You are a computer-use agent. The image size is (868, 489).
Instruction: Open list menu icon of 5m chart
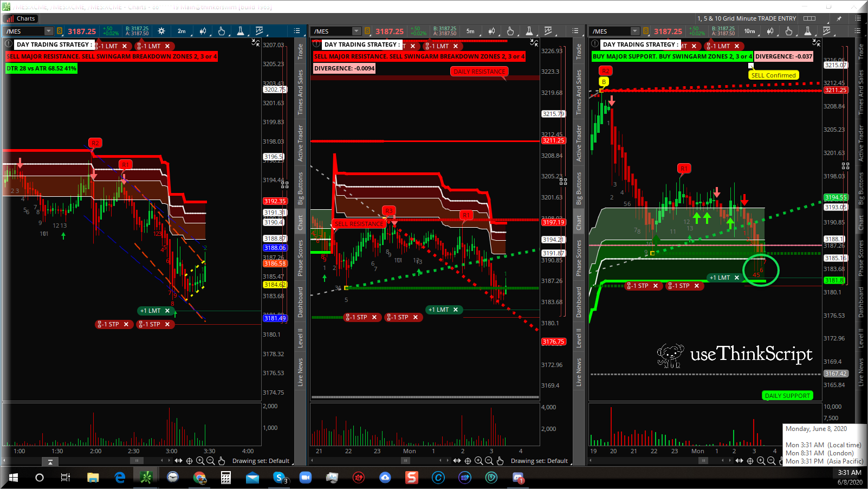click(575, 31)
